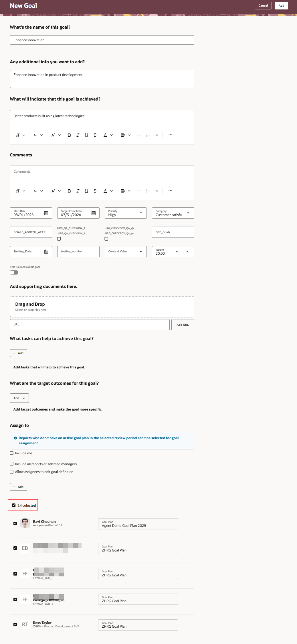Open the Priority dropdown
The height and width of the screenshot is (644, 297).
[x=140, y=213]
